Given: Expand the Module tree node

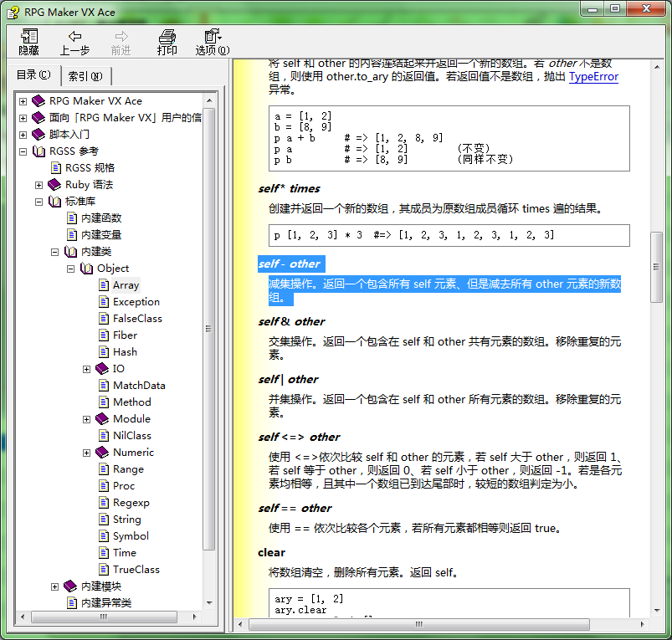Looking at the screenshot, I should (x=86, y=419).
